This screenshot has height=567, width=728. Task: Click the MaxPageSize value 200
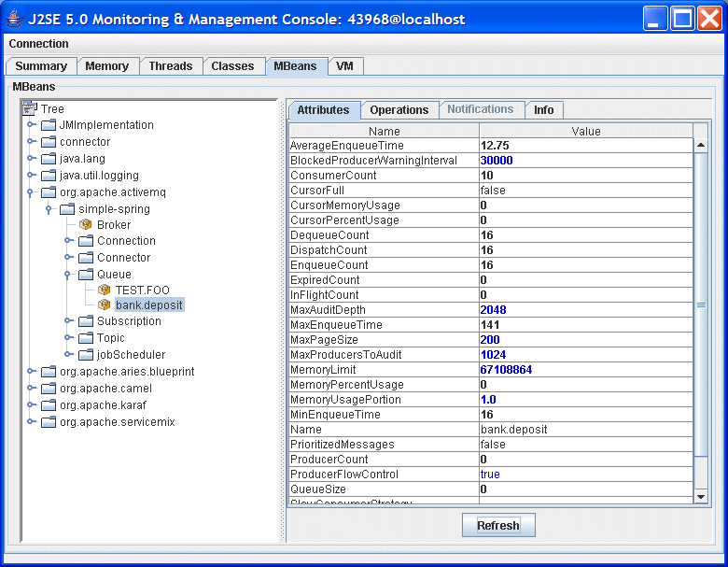click(x=490, y=340)
